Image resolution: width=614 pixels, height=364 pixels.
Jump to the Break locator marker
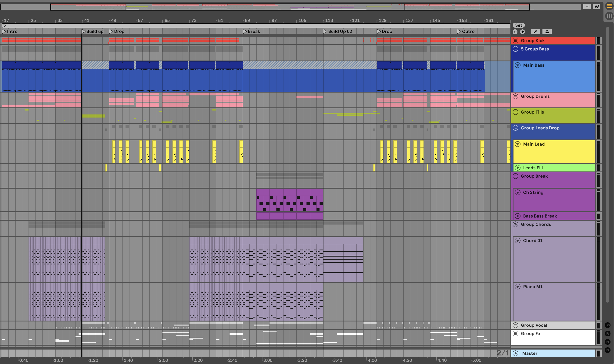245,31
